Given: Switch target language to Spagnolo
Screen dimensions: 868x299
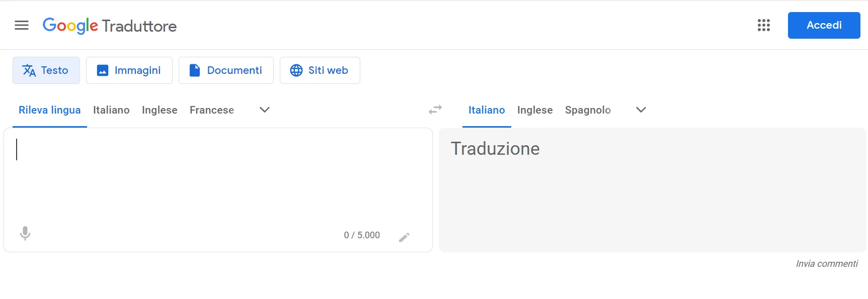Looking at the screenshot, I should [588, 110].
